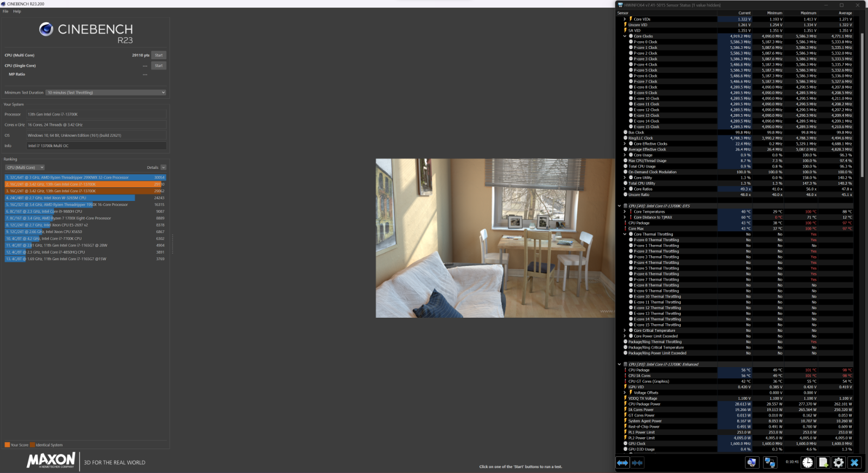Image resolution: width=868 pixels, height=473 pixels.
Task: Click the Info field with Intel i7 13700k Multi OC
Action: pyautogui.click(x=97, y=146)
